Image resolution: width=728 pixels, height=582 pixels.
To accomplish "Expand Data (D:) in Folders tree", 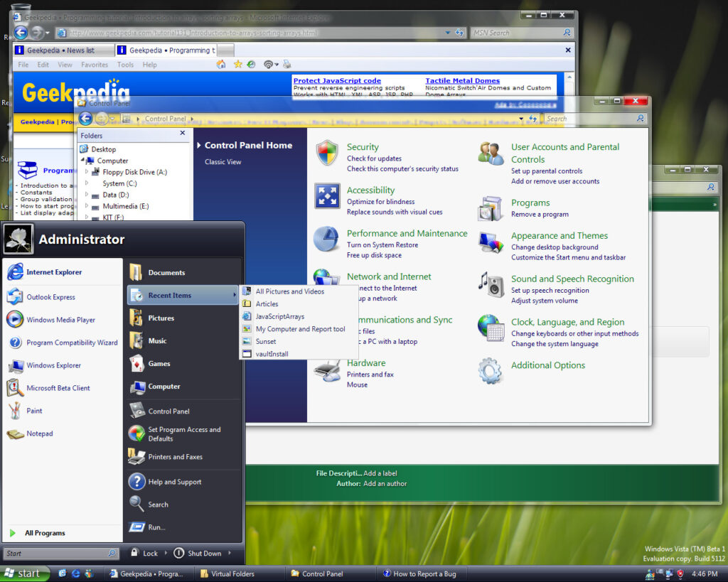I will pos(86,195).
